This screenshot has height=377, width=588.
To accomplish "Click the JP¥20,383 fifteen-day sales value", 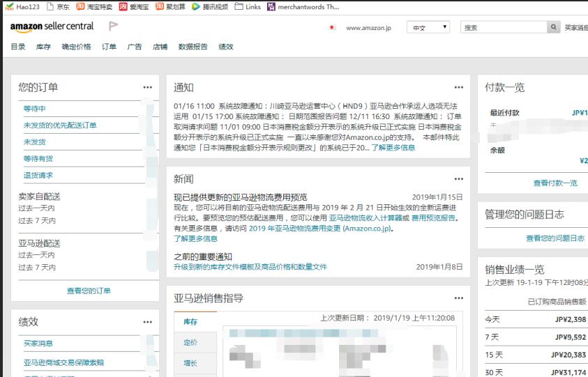I will 568,355.
